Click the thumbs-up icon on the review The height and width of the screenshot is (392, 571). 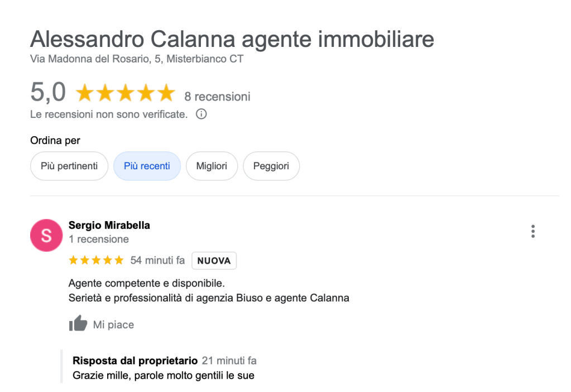[x=78, y=323]
